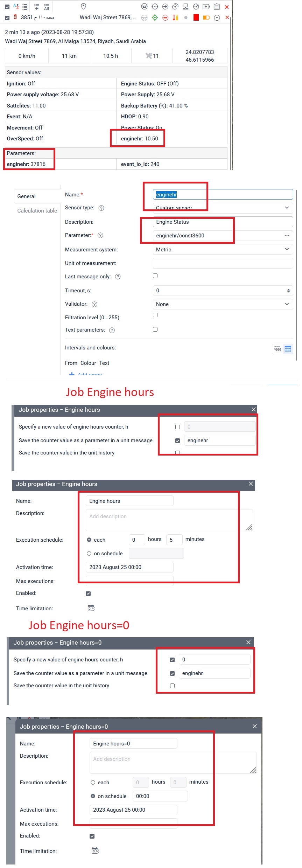The height and width of the screenshot is (868, 302).
Task: Enable the Last message only checkbox
Action: [155, 276]
